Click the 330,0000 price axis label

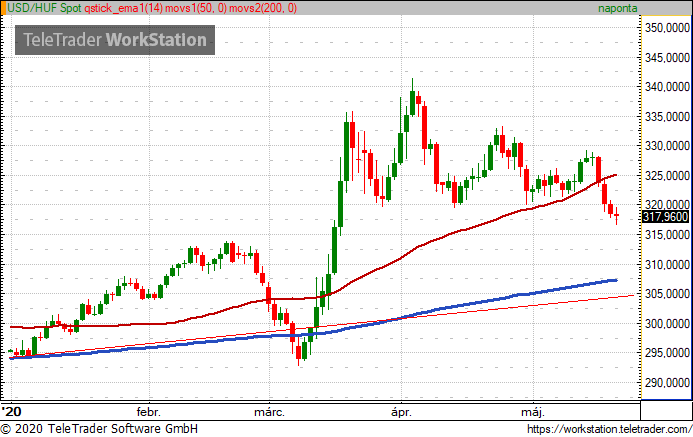[x=667, y=146]
